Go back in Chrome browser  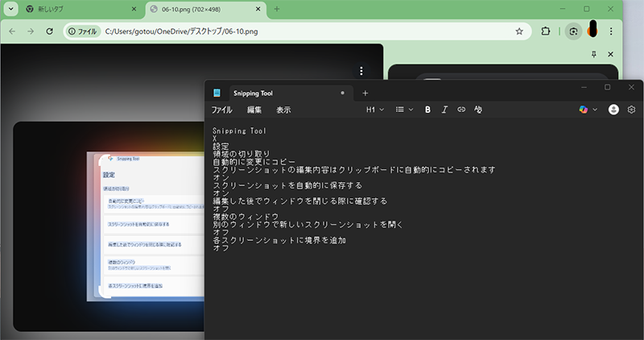click(12, 31)
